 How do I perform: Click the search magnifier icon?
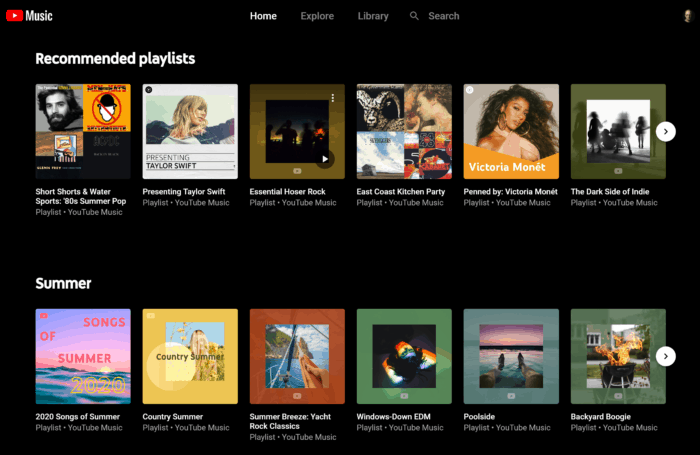click(414, 16)
